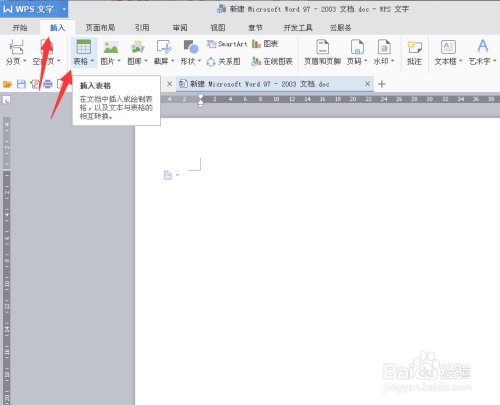Switch to the 开始 tab
Image resolution: width=500 pixels, height=405 pixels.
[x=20, y=28]
